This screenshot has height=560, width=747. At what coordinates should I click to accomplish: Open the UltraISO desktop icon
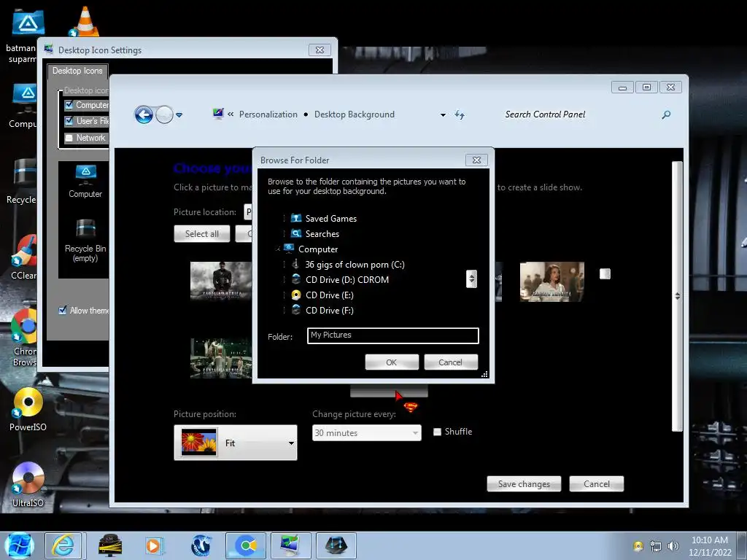point(28,484)
